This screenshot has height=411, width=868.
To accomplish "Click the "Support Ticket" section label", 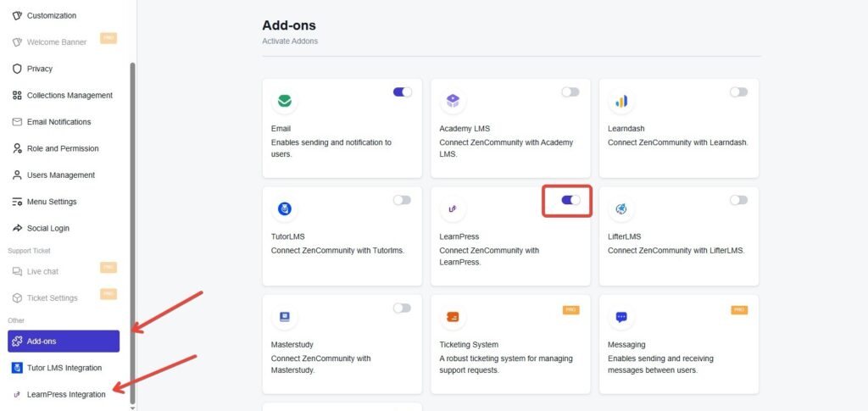I will [x=29, y=251].
